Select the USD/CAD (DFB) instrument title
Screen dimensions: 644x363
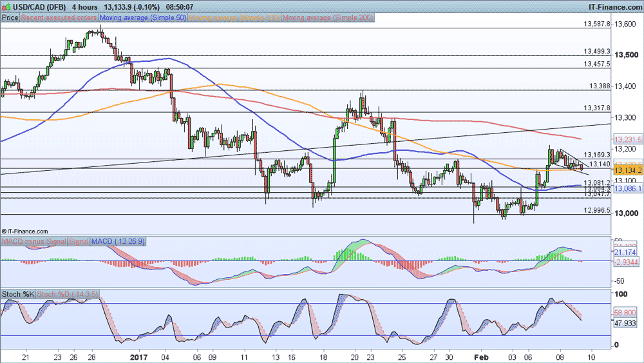(x=39, y=7)
